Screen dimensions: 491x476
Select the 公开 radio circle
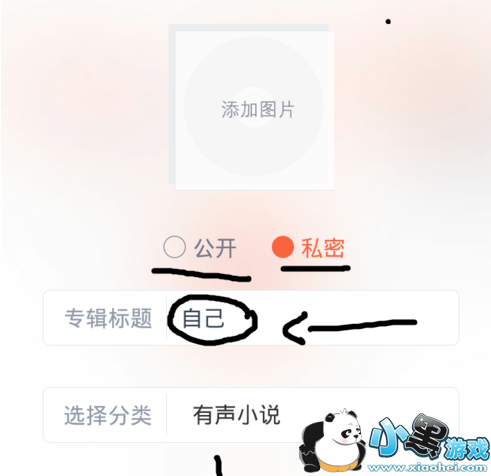coord(174,247)
